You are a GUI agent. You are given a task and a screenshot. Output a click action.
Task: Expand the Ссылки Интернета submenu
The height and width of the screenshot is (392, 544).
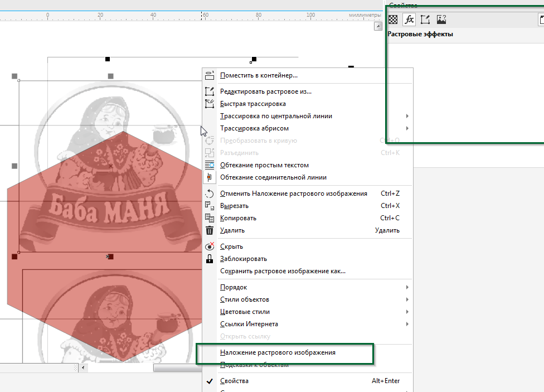pos(307,324)
